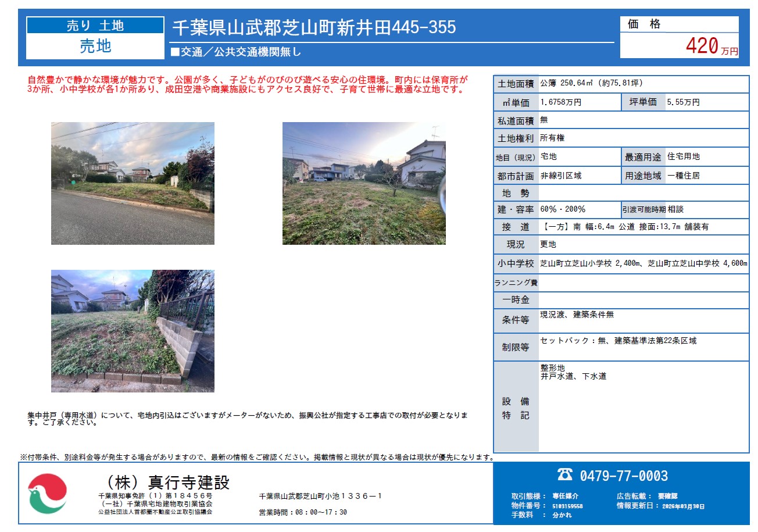Viewport: 758px width, 532px height.
Task: Click the red and green bird company logo
Action: point(48,493)
